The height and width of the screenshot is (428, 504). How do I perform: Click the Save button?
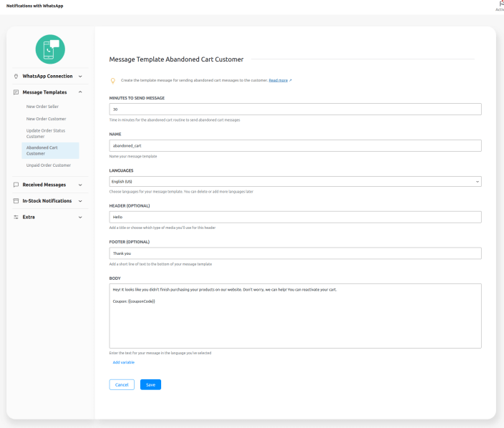150,384
